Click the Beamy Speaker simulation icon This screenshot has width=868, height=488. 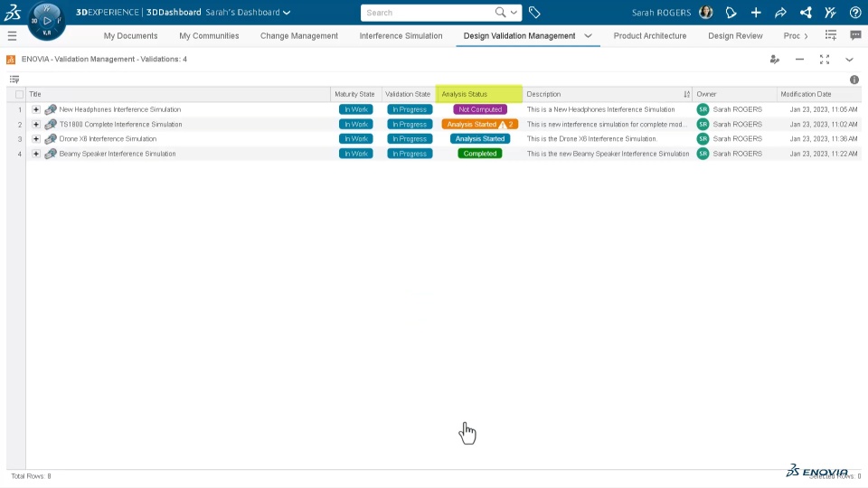click(51, 154)
